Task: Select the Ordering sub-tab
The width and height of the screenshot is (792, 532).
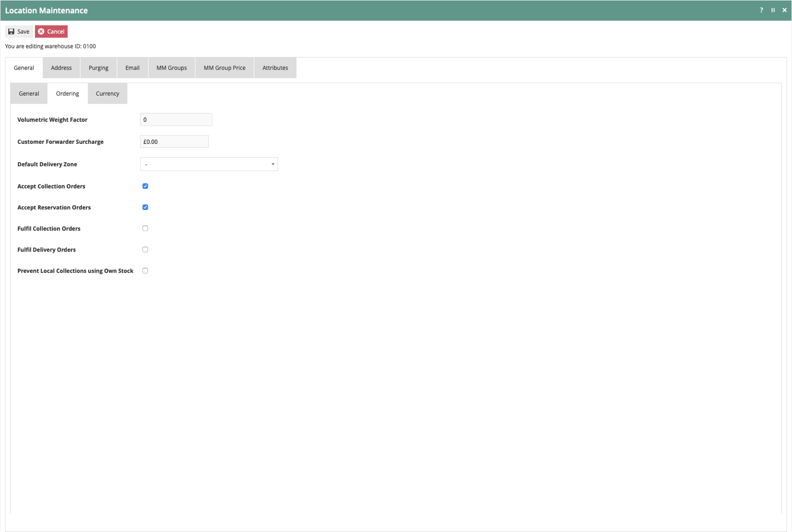Action: coord(68,94)
